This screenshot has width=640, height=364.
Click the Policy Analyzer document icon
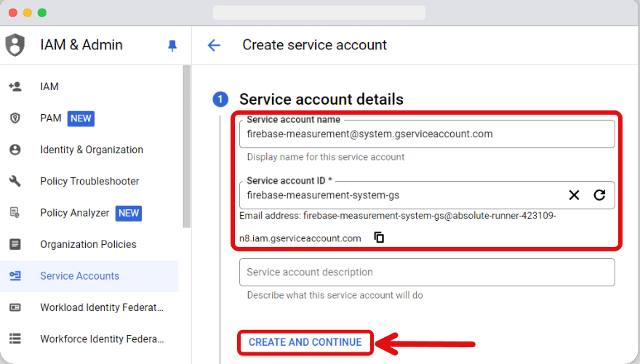15,212
